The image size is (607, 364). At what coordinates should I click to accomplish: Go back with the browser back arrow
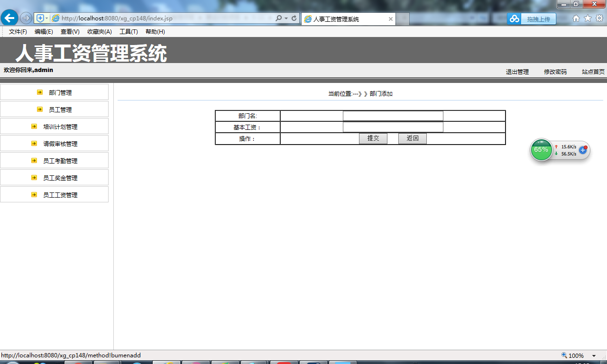coord(9,18)
